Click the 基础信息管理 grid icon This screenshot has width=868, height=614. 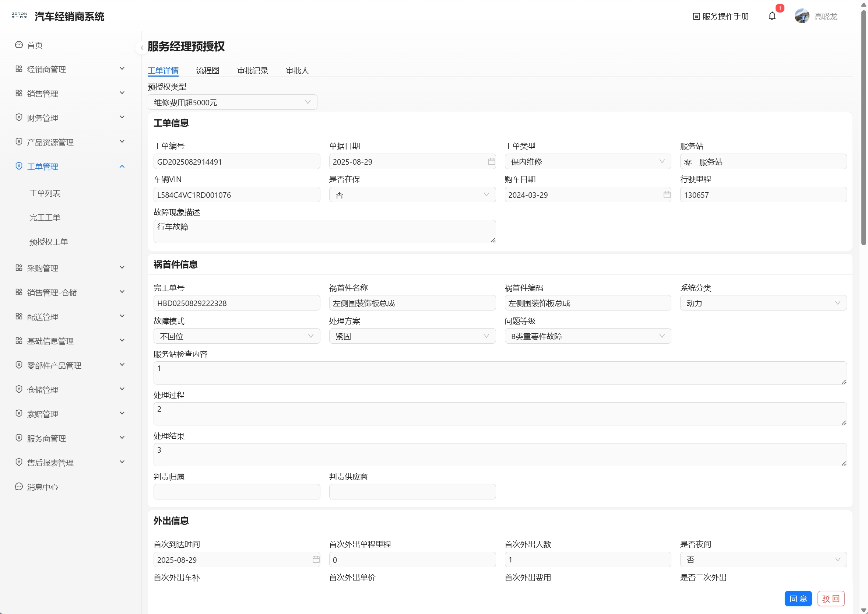pyautogui.click(x=19, y=341)
